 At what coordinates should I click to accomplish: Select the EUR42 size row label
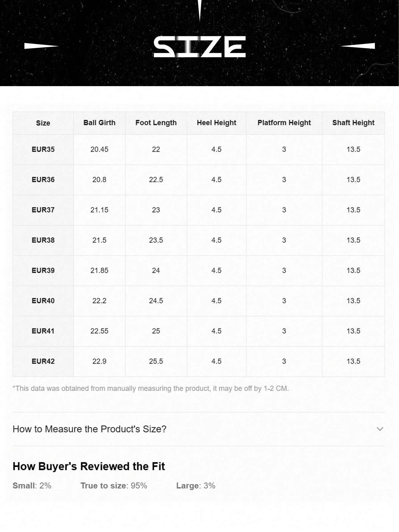pos(43,361)
